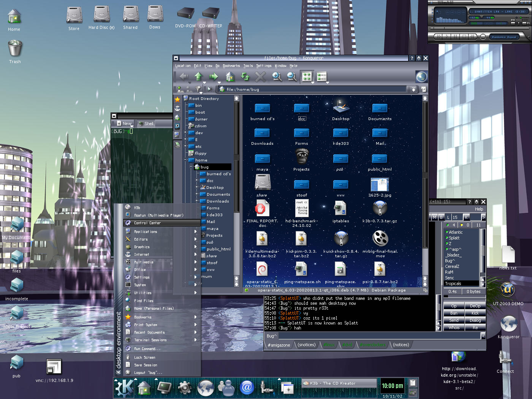The image size is (532, 399).
Task: Collapse the bug folder in tree
Action: (x=191, y=167)
